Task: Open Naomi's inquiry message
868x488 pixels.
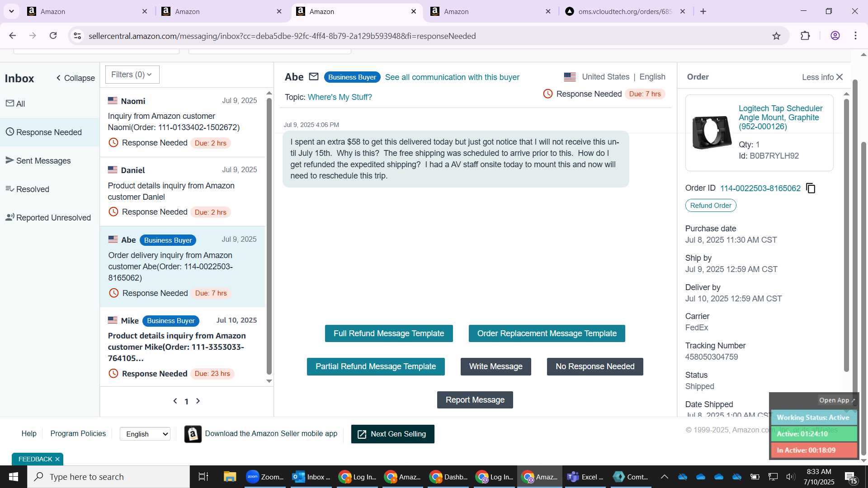Action: 182,122
